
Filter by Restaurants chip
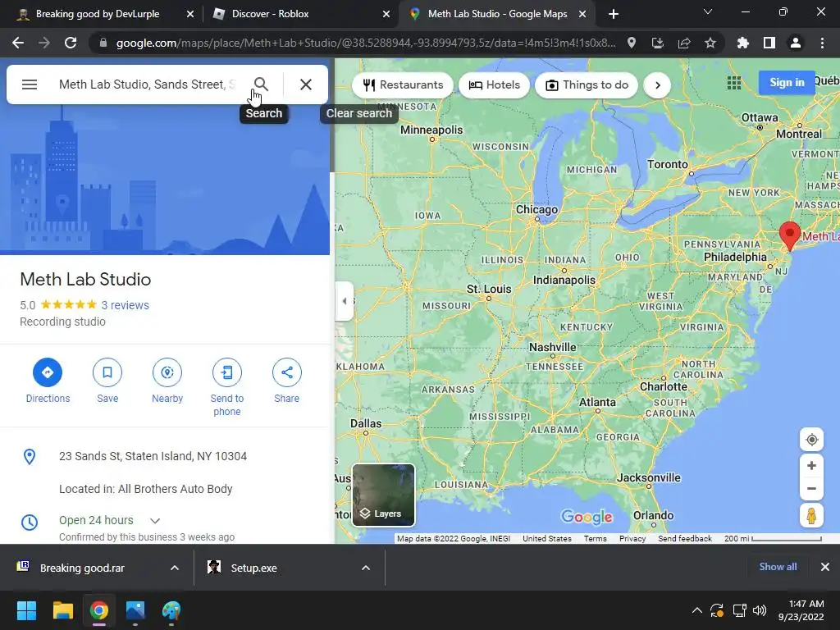(403, 85)
